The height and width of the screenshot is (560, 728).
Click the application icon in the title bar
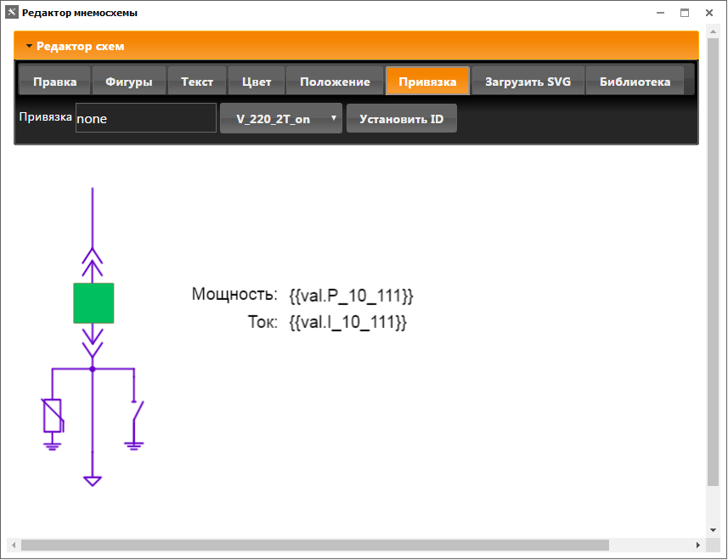pos(10,12)
